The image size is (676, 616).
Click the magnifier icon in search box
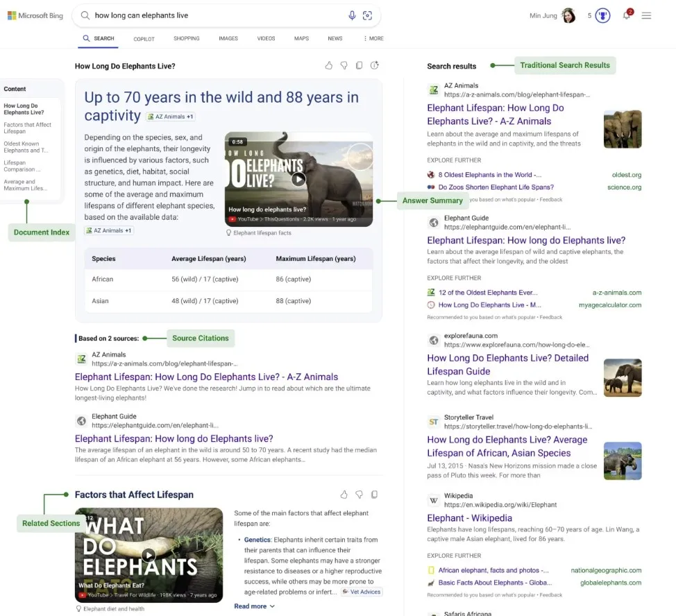tap(85, 15)
